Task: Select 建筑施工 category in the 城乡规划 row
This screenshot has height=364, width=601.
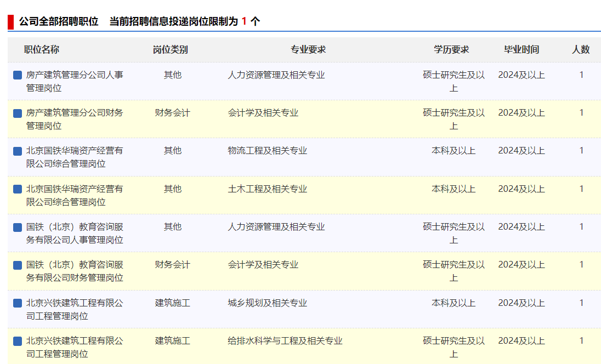Action: pyautogui.click(x=173, y=303)
